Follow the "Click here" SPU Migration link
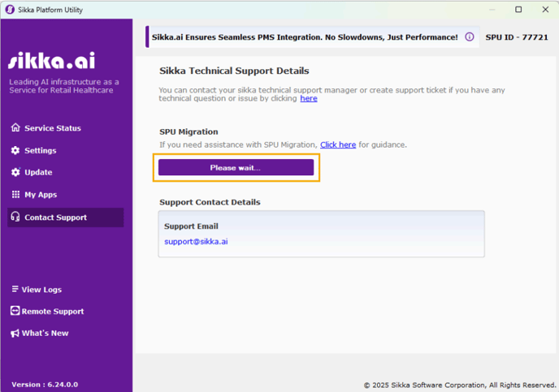Viewport: 559px width, 392px height. coord(338,144)
